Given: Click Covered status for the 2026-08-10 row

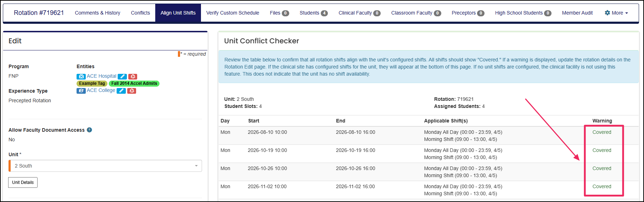Looking at the screenshot, I should pos(602,132).
